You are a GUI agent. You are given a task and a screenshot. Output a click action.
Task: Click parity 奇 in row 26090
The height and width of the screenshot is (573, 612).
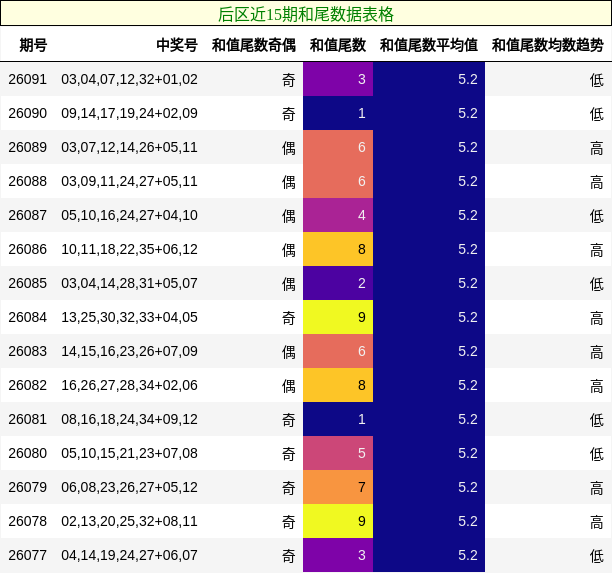(x=289, y=114)
